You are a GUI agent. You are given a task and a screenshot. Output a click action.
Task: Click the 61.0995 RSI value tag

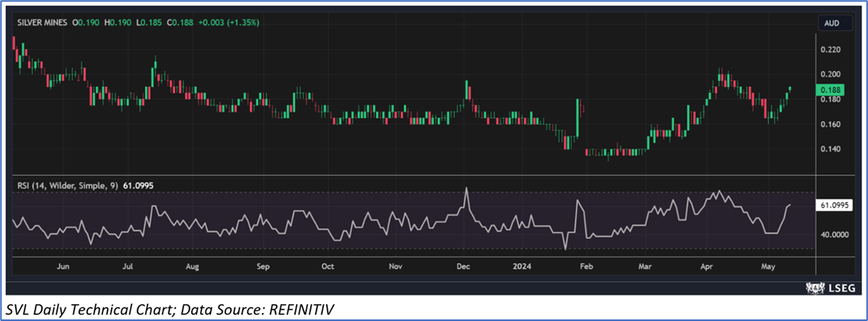click(835, 205)
